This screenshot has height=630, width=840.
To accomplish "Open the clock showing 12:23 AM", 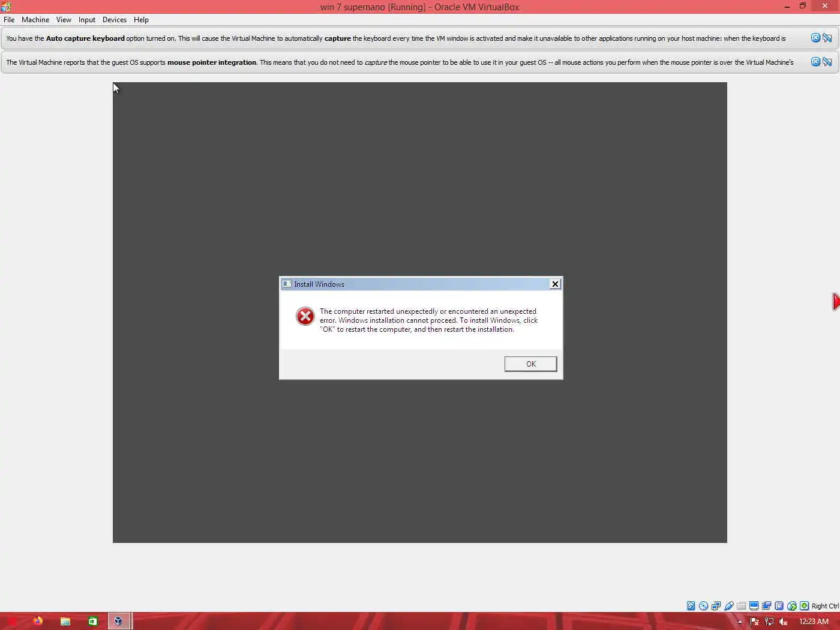I will [814, 622].
